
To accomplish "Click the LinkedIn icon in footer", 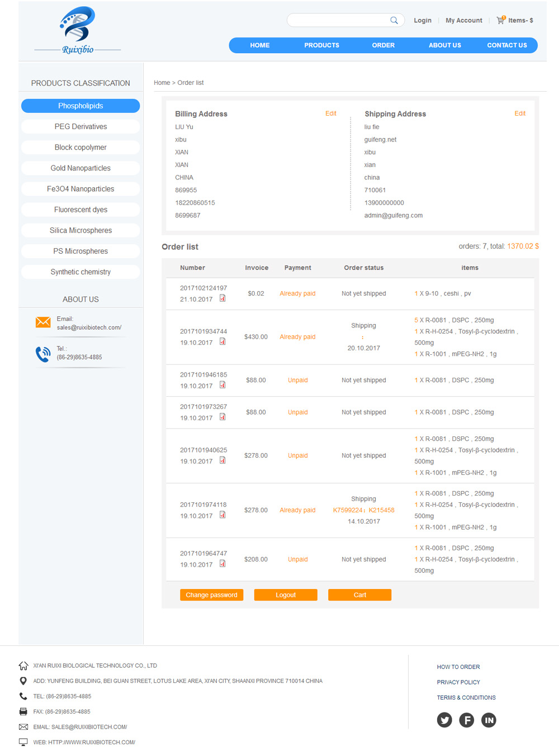I will pos(489,720).
